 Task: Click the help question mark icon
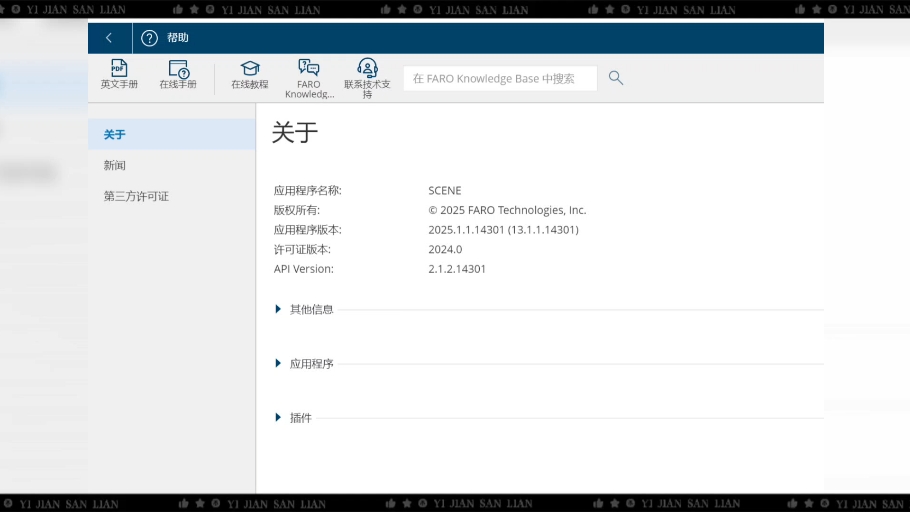(149, 38)
